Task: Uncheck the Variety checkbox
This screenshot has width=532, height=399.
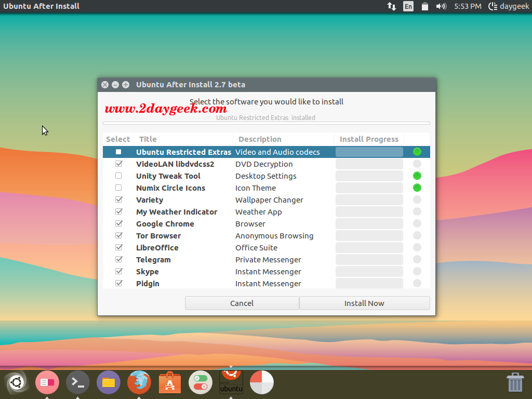Action: point(118,199)
